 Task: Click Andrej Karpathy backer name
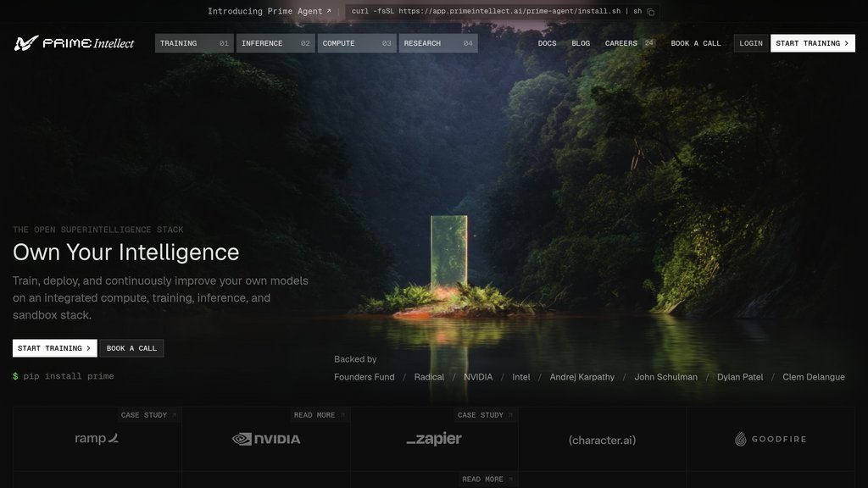[581, 377]
